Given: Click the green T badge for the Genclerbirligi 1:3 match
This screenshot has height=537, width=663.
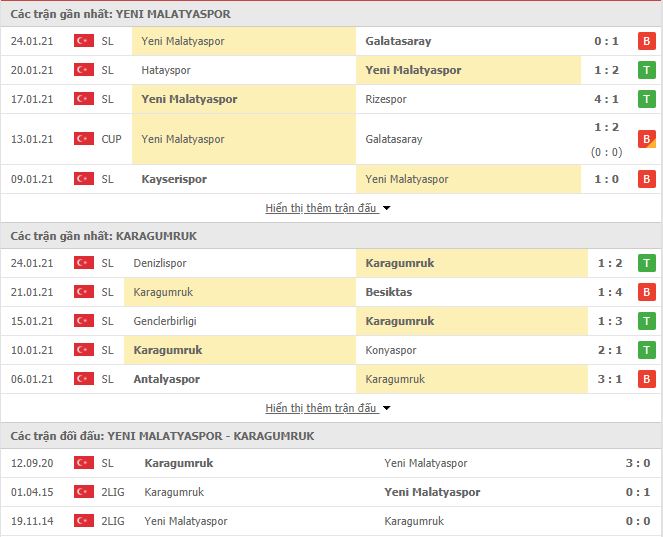Looking at the screenshot, I should coord(647,321).
